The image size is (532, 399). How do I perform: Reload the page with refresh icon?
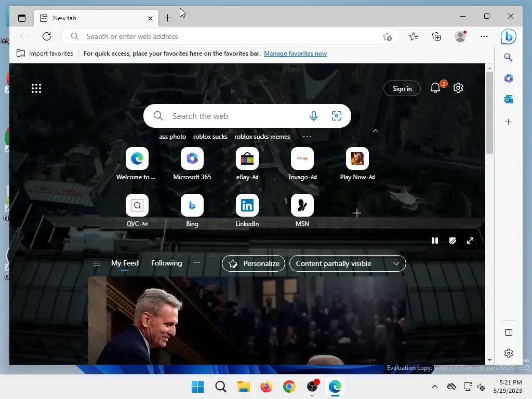47,36
